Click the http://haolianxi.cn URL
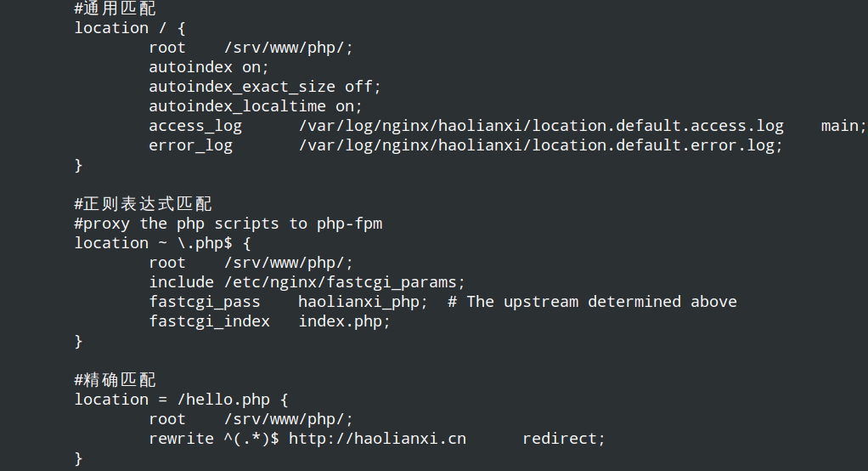The image size is (868, 471). click(378, 439)
